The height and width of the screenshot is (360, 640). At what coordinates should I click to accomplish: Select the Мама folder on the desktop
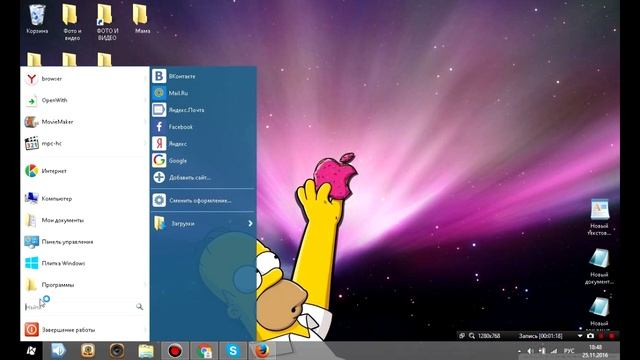tap(141, 19)
